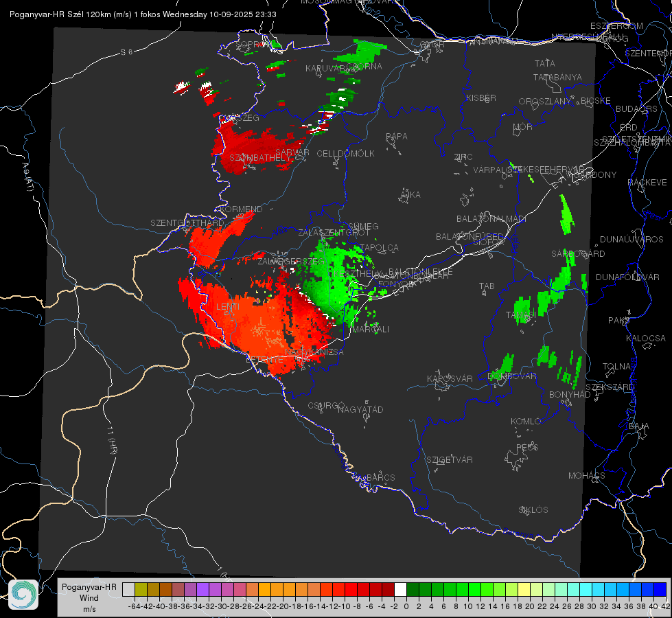Click the SZOMBATHELY city label
672x618 pixels.
(260, 158)
